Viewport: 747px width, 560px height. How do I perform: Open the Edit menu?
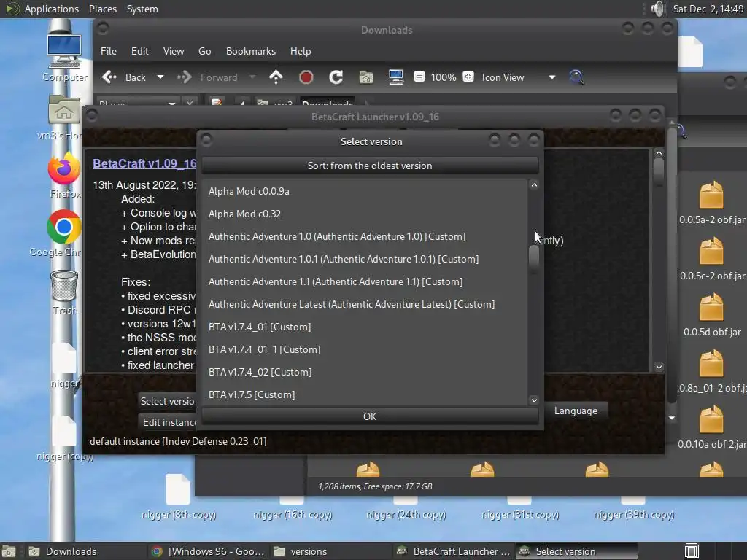tap(139, 51)
